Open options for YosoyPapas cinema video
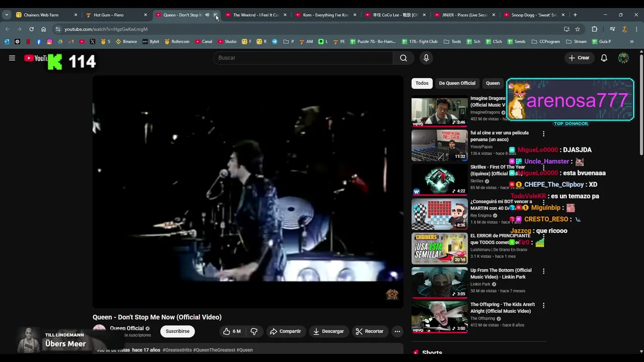 point(543,134)
